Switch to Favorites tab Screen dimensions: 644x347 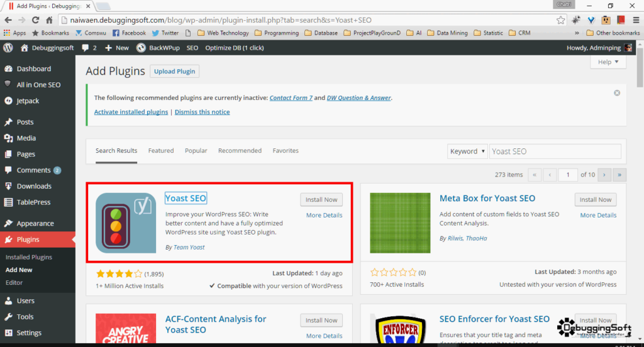point(286,151)
